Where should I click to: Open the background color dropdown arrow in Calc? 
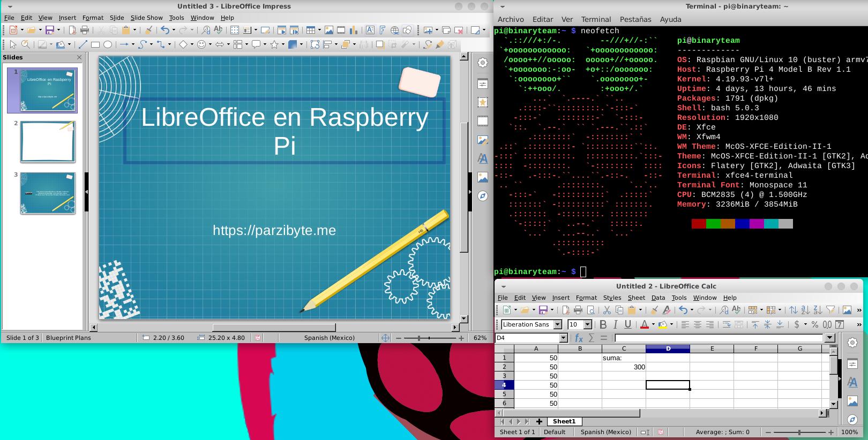tap(671, 324)
